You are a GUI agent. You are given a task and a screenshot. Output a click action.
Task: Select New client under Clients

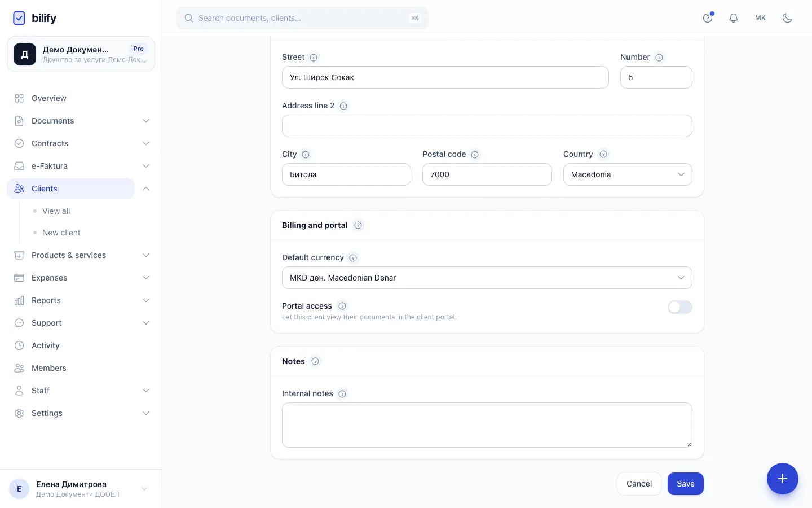tap(61, 233)
